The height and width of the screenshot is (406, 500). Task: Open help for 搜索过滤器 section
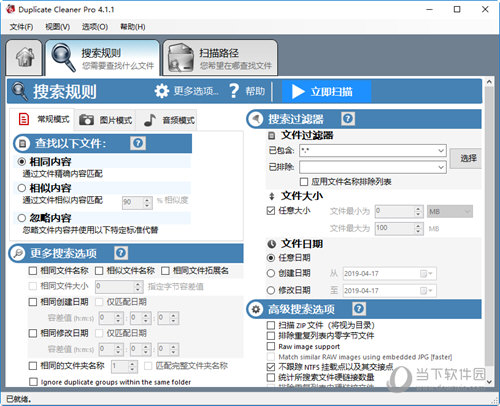tap(348, 119)
